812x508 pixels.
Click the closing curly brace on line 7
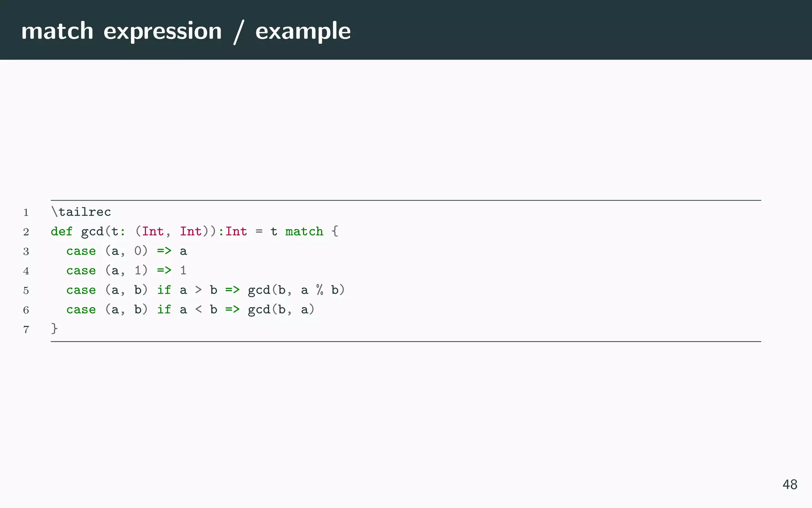(54, 329)
